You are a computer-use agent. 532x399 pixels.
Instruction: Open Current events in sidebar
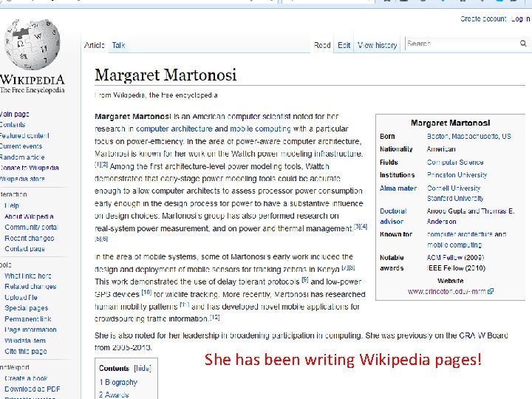point(21,146)
